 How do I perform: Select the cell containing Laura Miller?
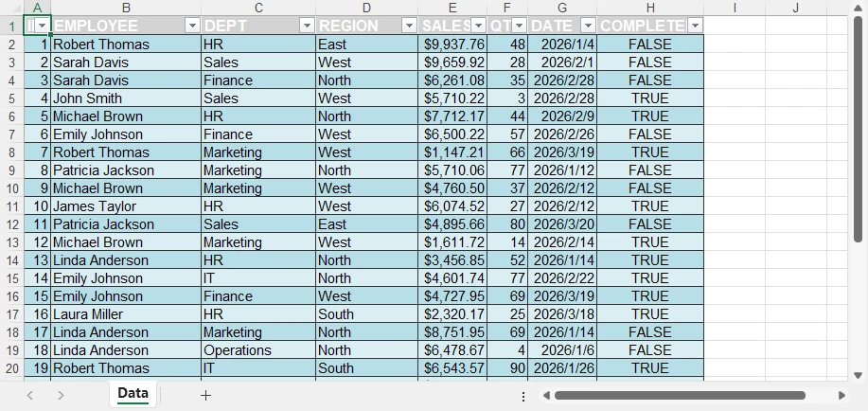125,314
